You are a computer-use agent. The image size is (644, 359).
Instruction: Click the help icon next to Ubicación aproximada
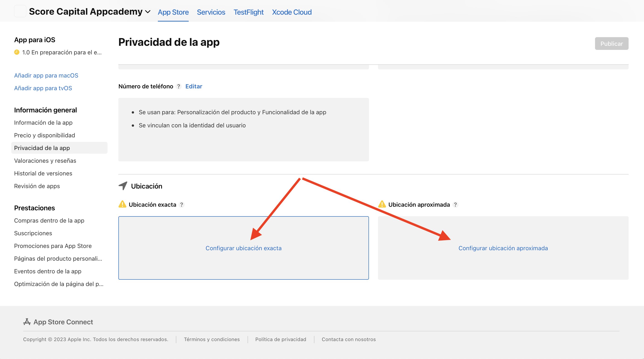[455, 205]
